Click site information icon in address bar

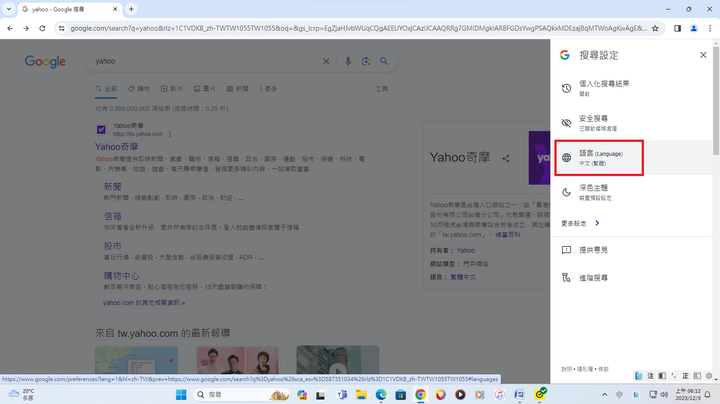click(x=62, y=28)
